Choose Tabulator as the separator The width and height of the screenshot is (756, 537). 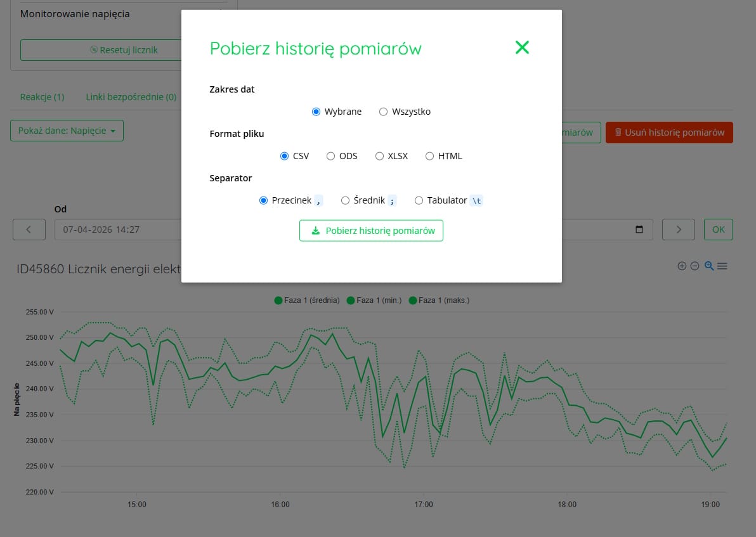(x=419, y=200)
